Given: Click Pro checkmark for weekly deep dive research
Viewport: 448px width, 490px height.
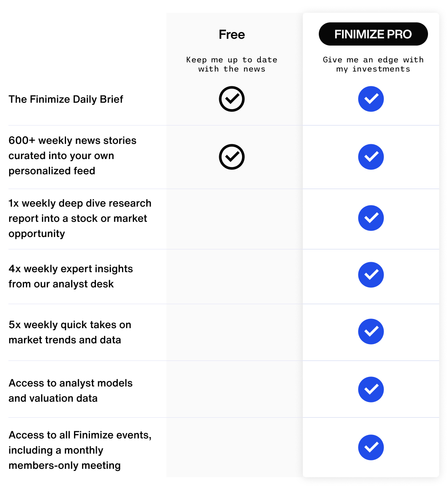Looking at the screenshot, I should [371, 218].
